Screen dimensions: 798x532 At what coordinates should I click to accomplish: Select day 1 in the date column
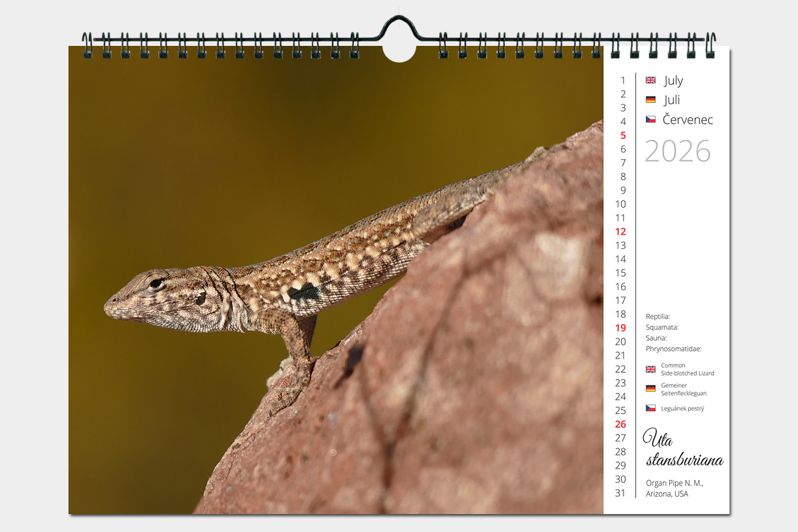pyautogui.click(x=623, y=80)
